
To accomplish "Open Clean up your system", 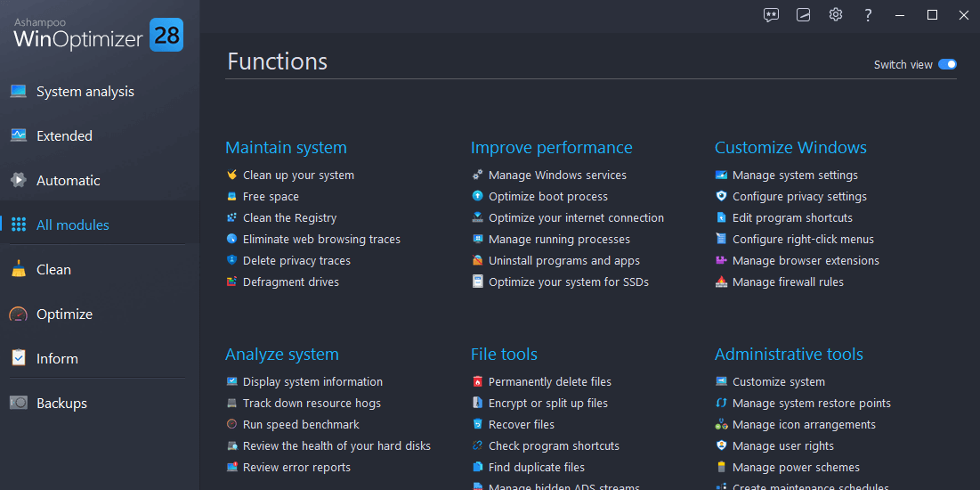I will tap(298, 176).
